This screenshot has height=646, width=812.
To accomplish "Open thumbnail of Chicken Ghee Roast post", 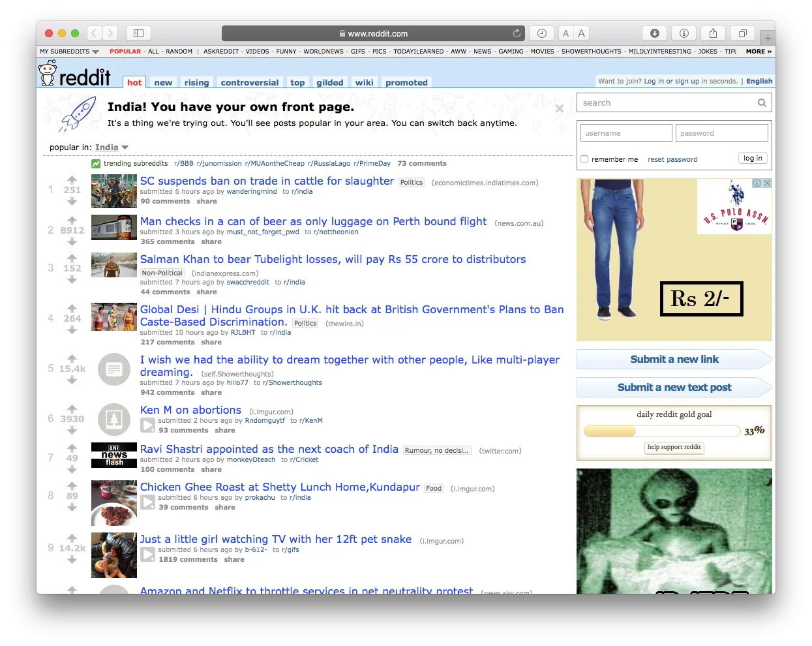I will tap(114, 503).
